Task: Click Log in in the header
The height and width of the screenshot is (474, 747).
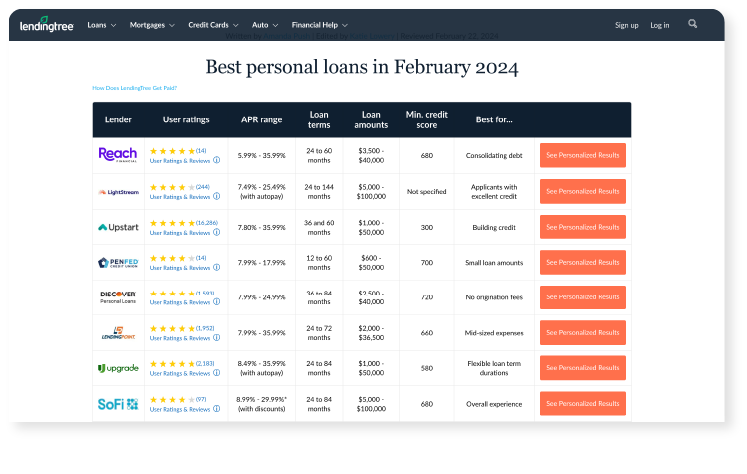Action: [660, 25]
